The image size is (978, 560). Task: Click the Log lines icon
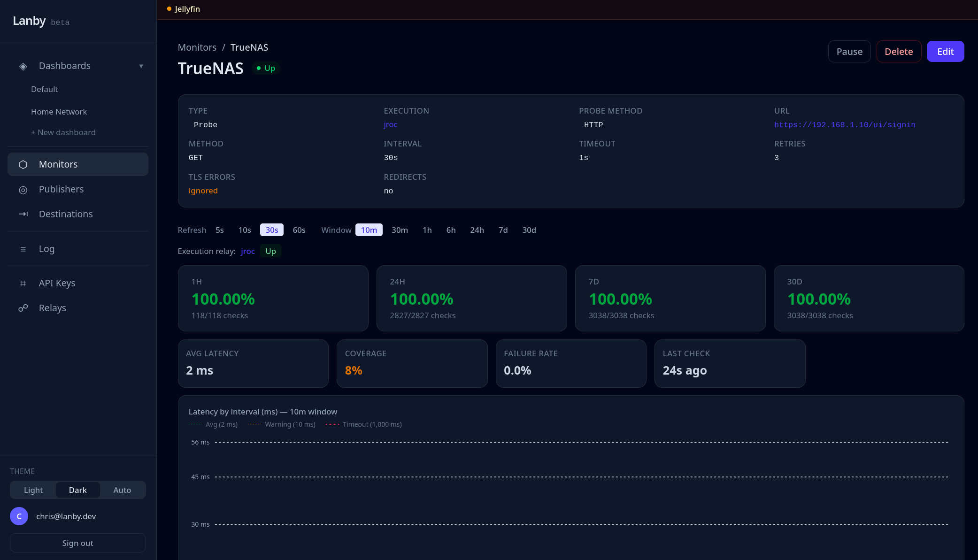pyautogui.click(x=23, y=249)
